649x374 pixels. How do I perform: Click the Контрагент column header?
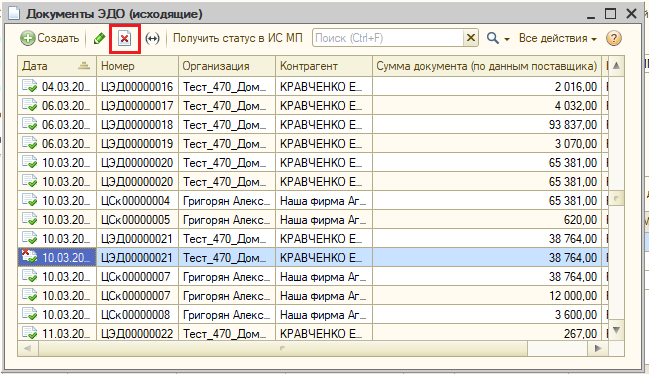324,66
